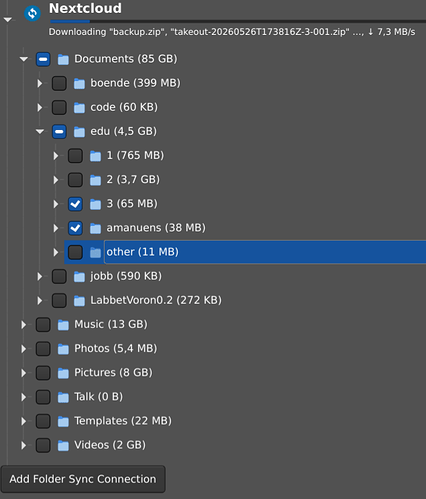426x499 pixels.
Task: Uncheck the amanuens folder checkbox
Action: click(x=75, y=228)
